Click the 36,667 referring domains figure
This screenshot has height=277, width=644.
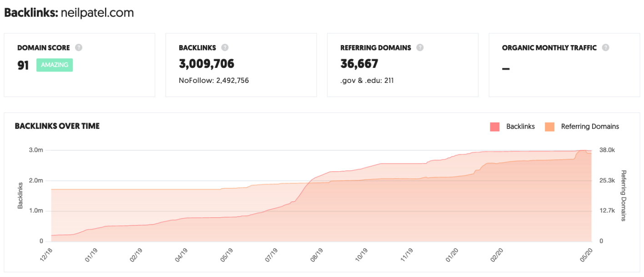tap(359, 64)
